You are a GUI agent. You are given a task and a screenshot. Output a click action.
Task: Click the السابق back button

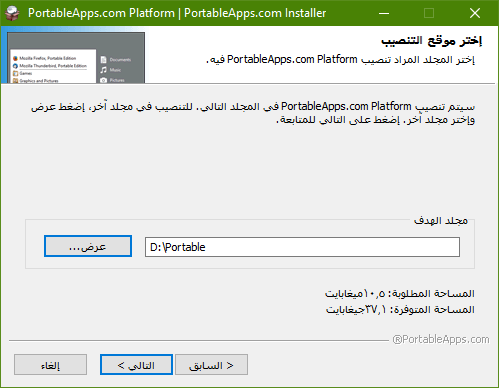pos(211,365)
